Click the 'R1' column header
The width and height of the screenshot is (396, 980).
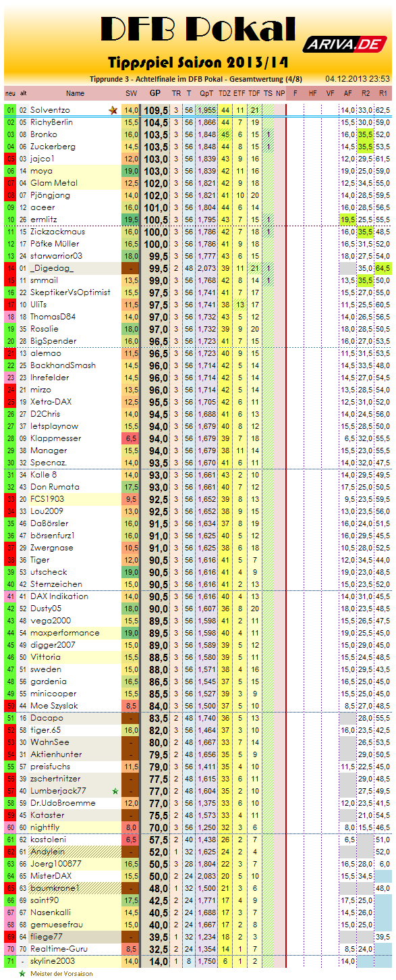(383, 93)
